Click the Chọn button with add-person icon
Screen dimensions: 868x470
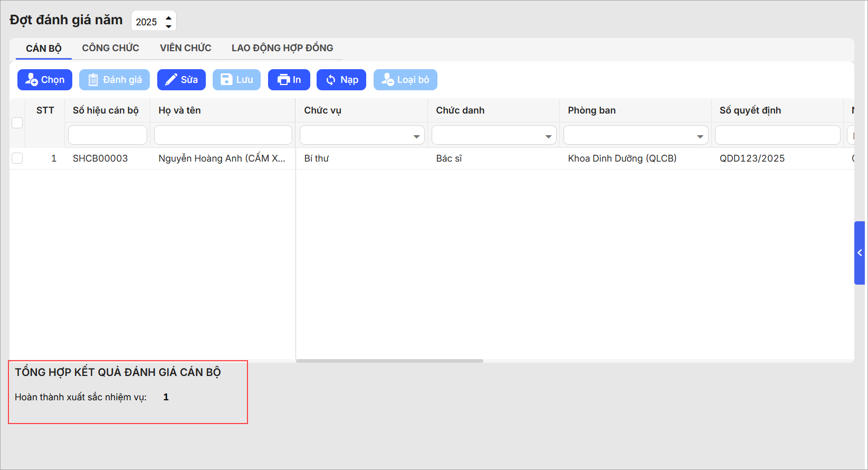pos(45,80)
